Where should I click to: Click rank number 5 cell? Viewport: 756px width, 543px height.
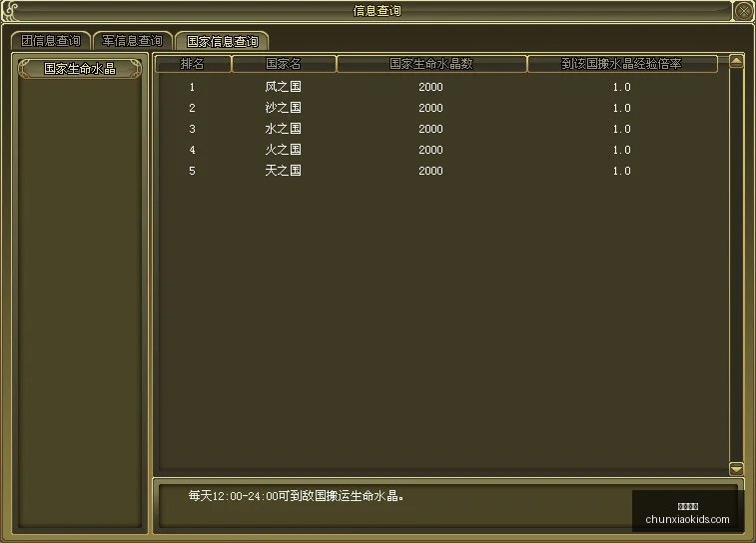coord(192,171)
